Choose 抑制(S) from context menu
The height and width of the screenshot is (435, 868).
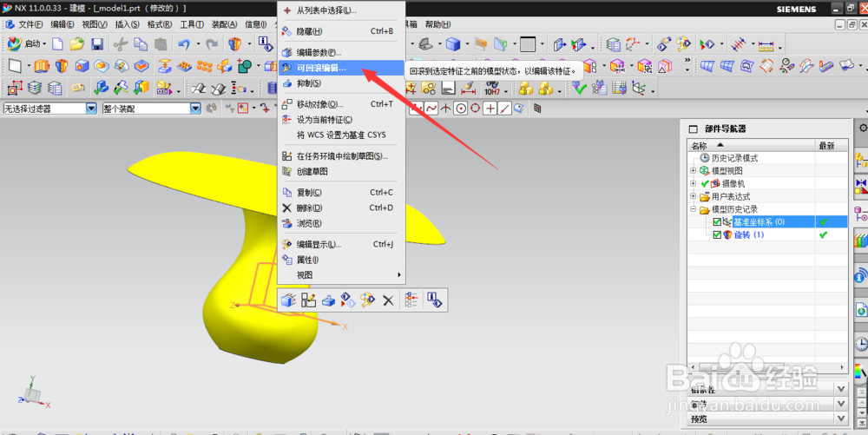tap(341, 83)
